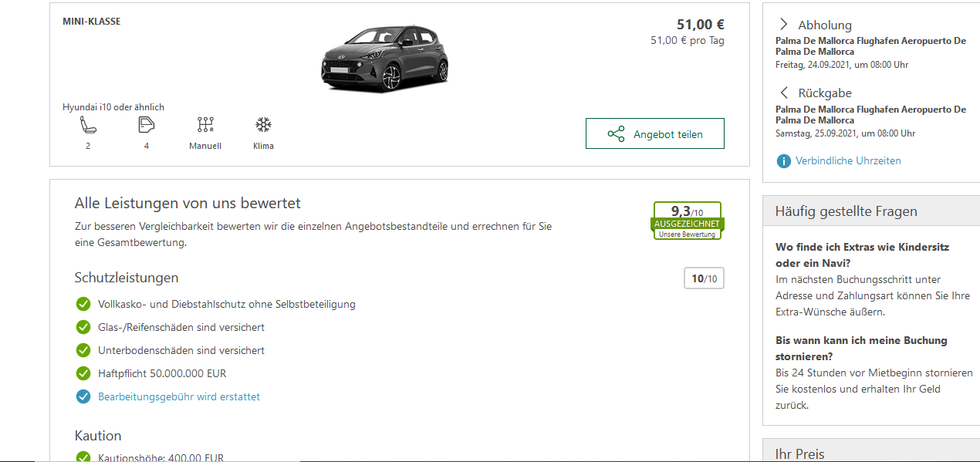Screen dimensions: 980x462
Task: Expand the Abholung chevron
Action: tap(784, 25)
